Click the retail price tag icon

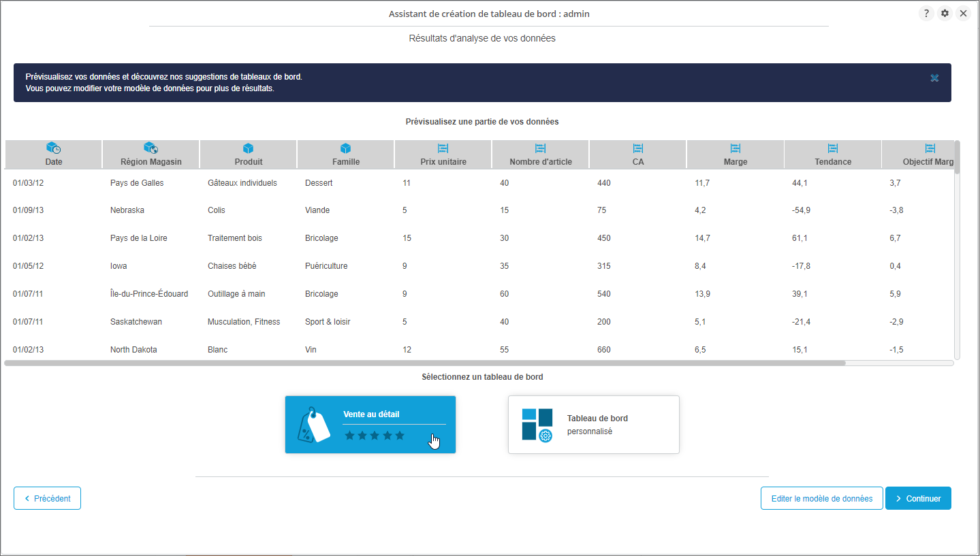tap(313, 425)
